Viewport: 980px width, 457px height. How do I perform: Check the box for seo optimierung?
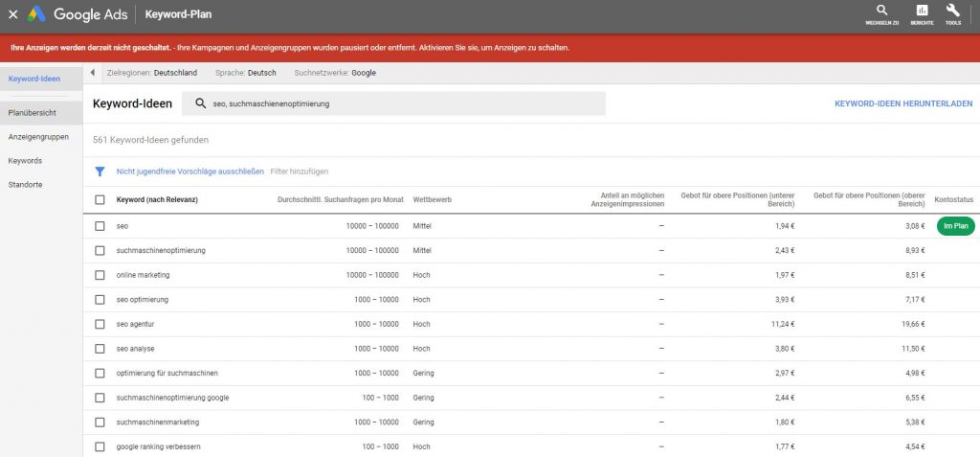pyautogui.click(x=100, y=300)
